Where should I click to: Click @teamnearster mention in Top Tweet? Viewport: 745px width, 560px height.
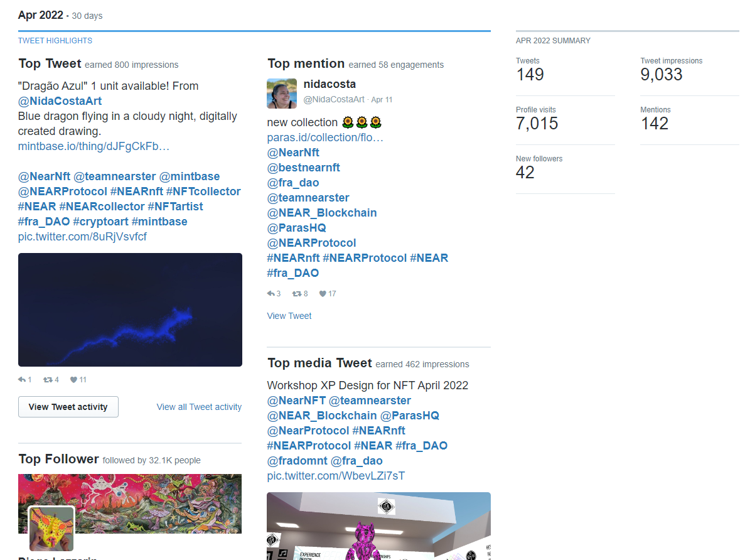(114, 176)
